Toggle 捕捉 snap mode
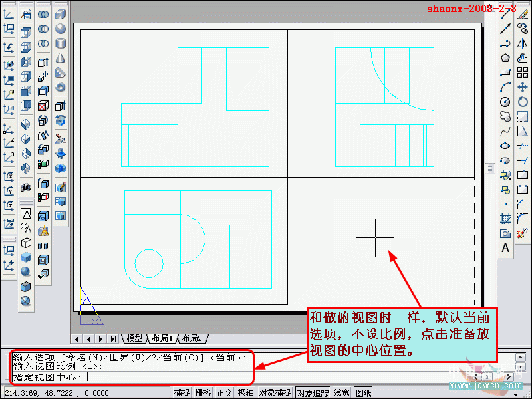 [182, 392]
